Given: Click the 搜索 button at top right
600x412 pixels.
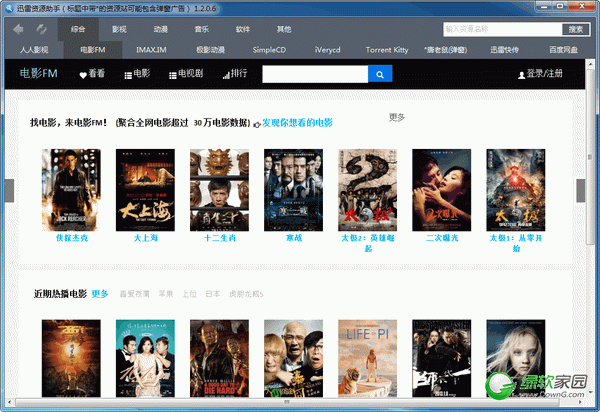Looking at the screenshot, I should point(576,29).
